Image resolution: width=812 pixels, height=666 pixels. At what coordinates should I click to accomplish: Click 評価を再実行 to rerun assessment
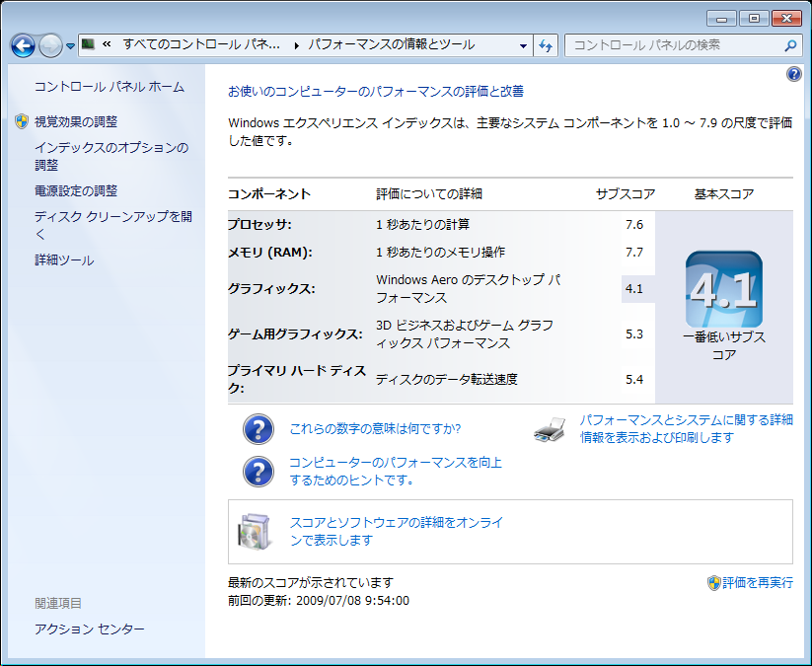(x=758, y=583)
